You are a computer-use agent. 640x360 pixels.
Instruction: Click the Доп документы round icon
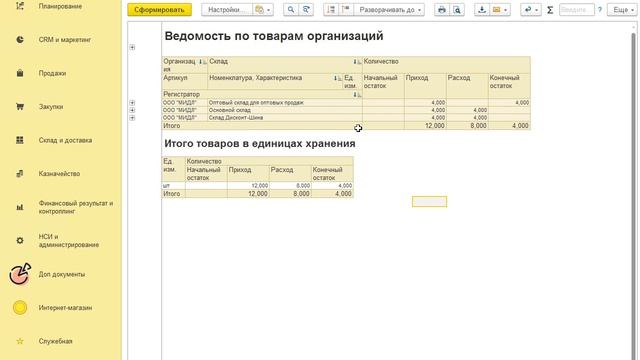coord(20,274)
